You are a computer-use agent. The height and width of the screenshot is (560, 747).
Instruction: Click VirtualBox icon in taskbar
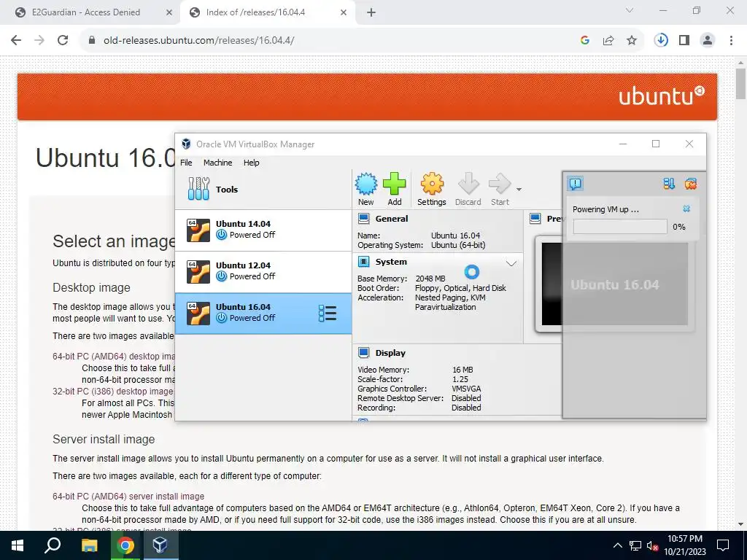(x=160, y=545)
